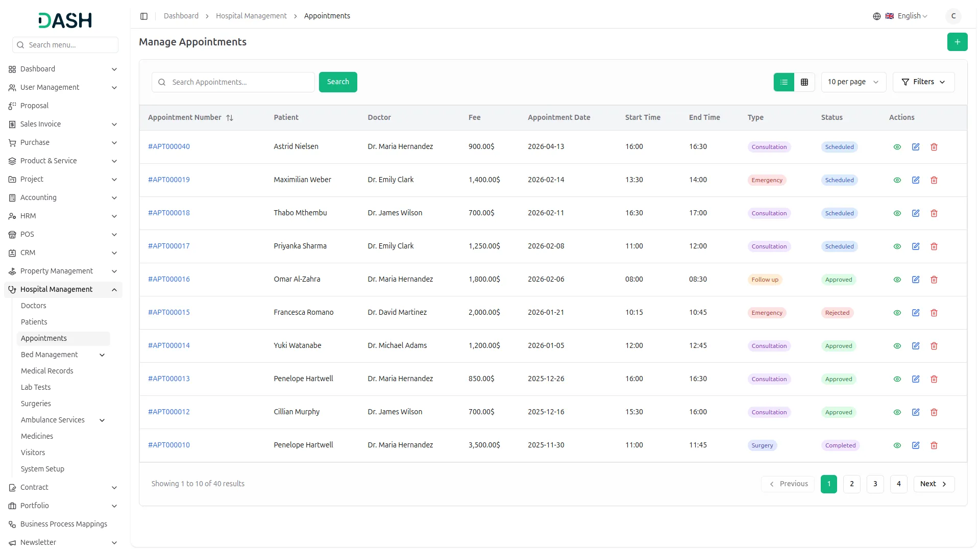The height and width of the screenshot is (551, 980).
Task: Delete Yuki Watanabe's appointment using the trash icon
Action: click(x=934, y=346)
